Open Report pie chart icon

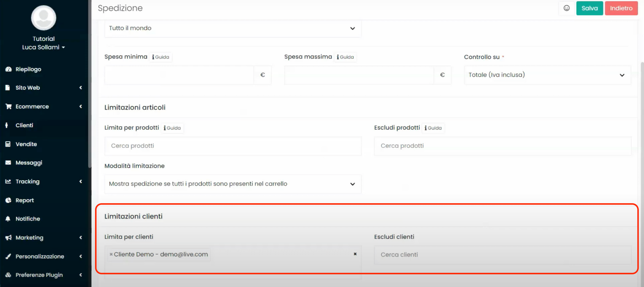pyautogui.click(x=8, y=200)
